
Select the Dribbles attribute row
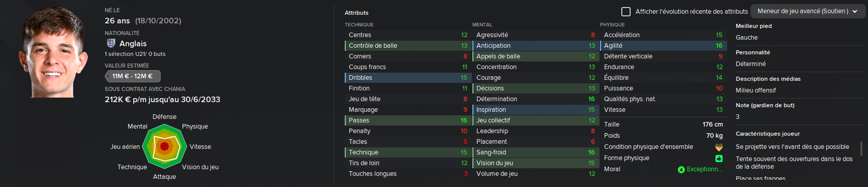408,78
